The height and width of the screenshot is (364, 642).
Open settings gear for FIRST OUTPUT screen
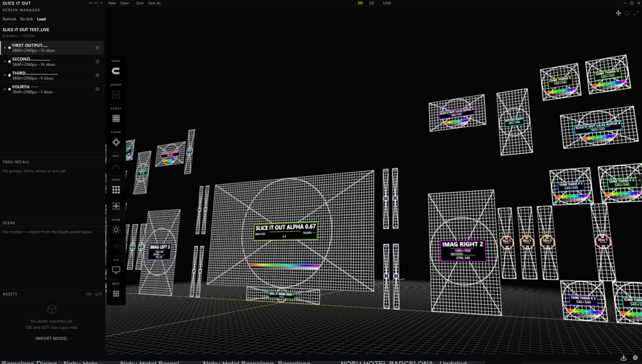pos(98,48)
